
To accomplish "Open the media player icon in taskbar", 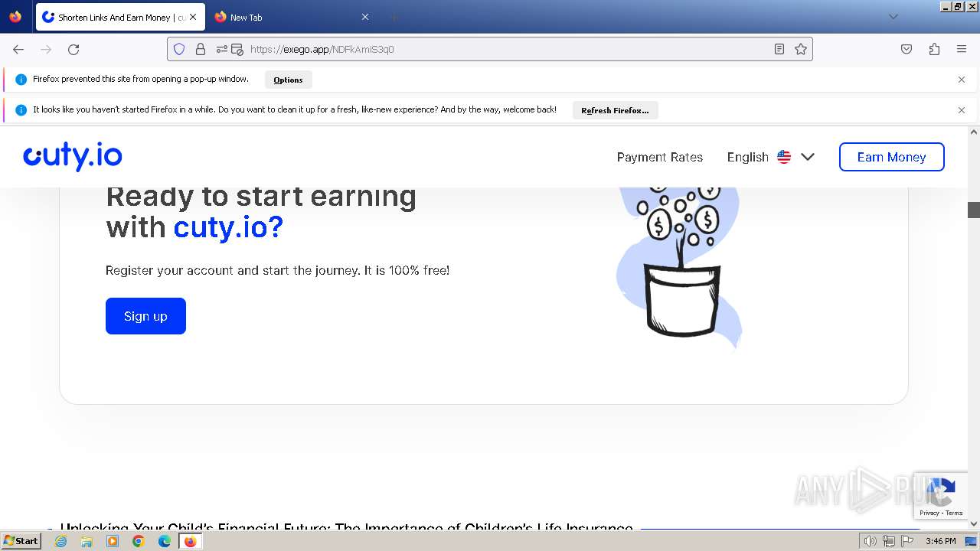I will pos(113,541).
